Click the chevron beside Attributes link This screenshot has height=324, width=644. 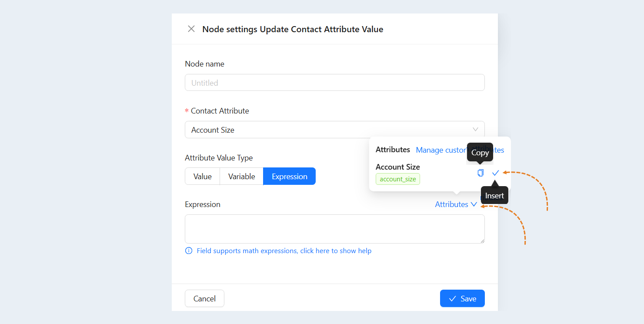474,204
